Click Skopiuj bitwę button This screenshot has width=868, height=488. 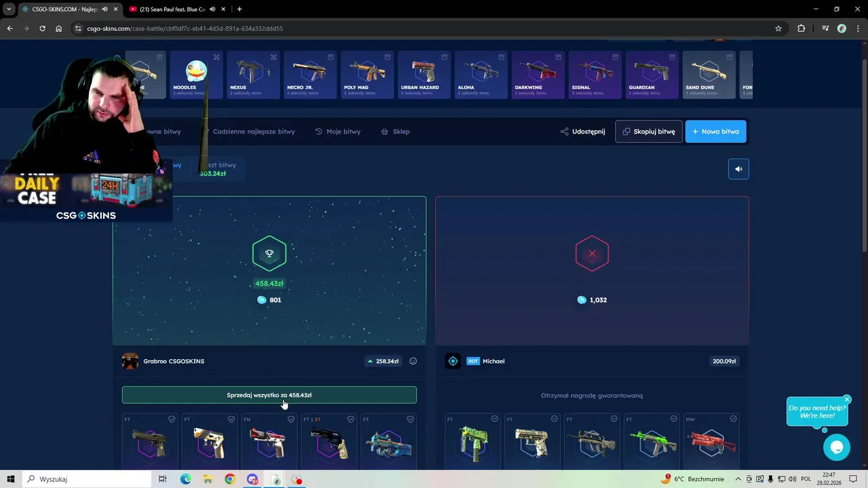[x=648, y=131]
